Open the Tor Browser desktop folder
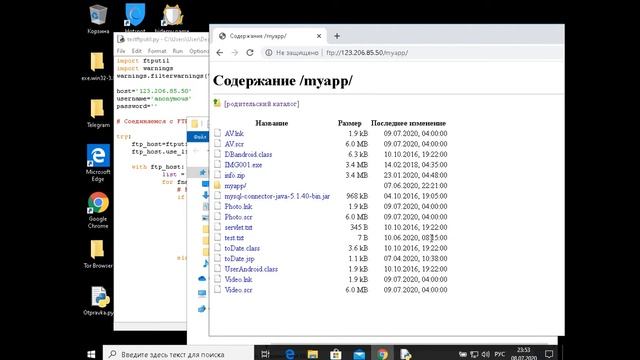This screenshot has width=640, height=360. tap(98, 254)
